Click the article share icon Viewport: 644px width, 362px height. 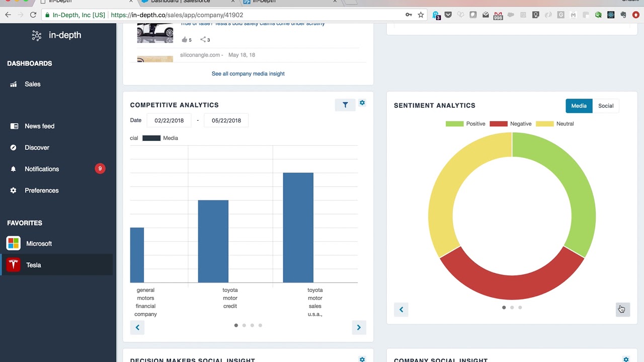[203, 40]
